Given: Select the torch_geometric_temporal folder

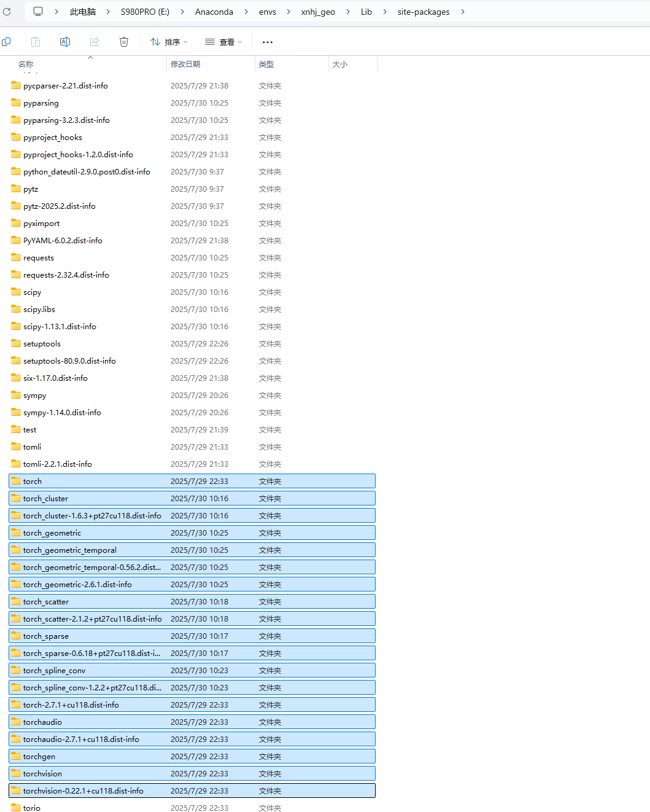Looking at the screenshot, I should coord(192,550).
